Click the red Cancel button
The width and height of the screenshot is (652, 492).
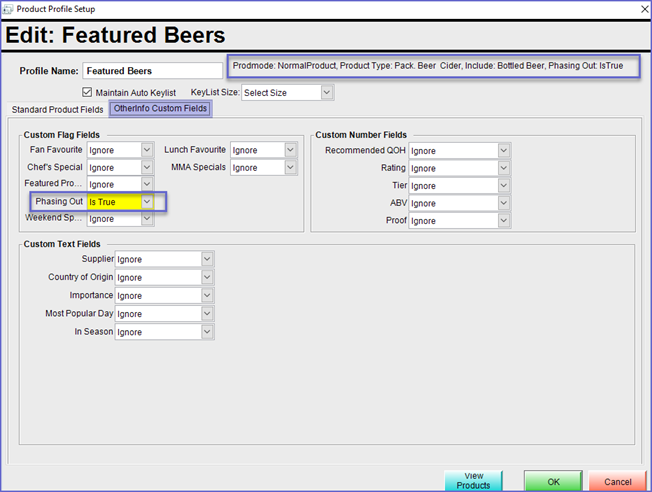coord(617,481)
